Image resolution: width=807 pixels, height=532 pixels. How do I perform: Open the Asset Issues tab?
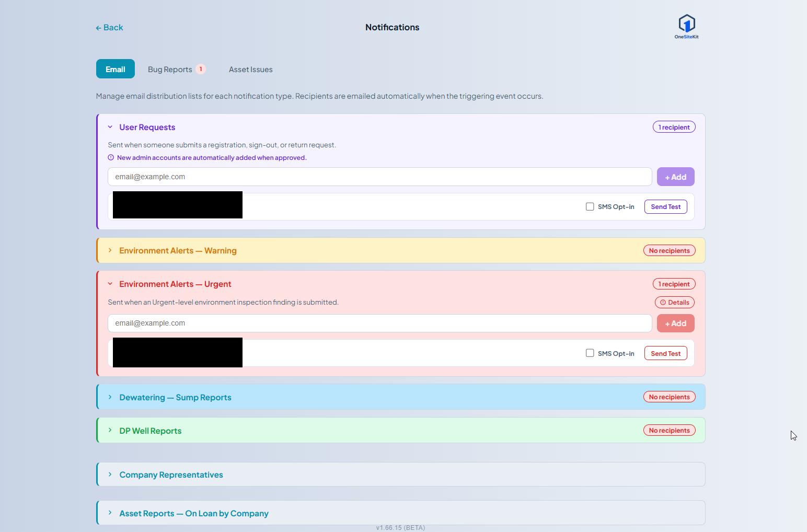click(x=251, y=70)
